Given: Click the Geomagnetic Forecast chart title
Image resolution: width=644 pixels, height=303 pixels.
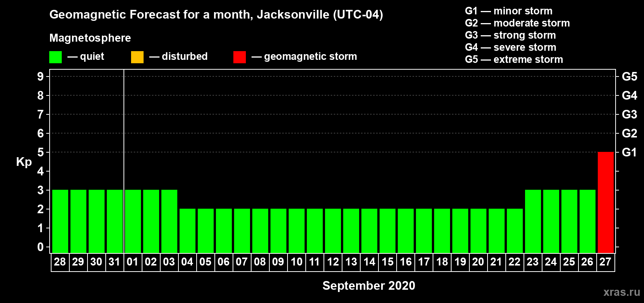Looking at the screenshot, I should point(216,15).
